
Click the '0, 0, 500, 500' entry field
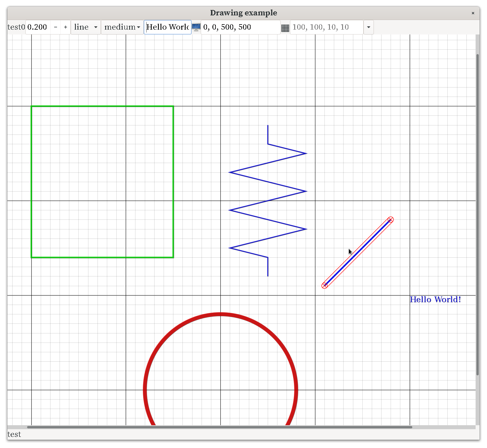[240, 27]
